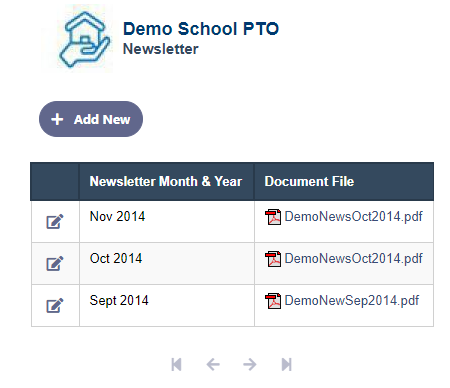The image size is (450, 388).
Task: Go to the first page of results
Action: [x=176, y=364]
